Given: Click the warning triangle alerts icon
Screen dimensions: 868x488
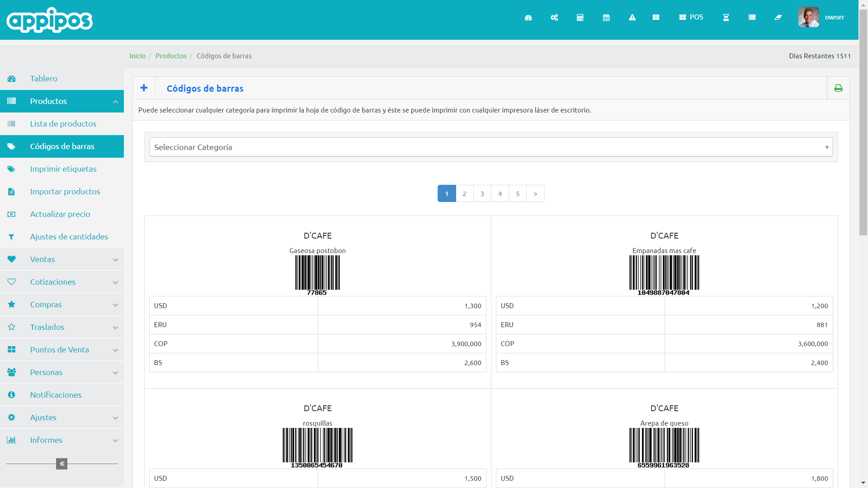Looking at the screenshot, I should 632,18.
